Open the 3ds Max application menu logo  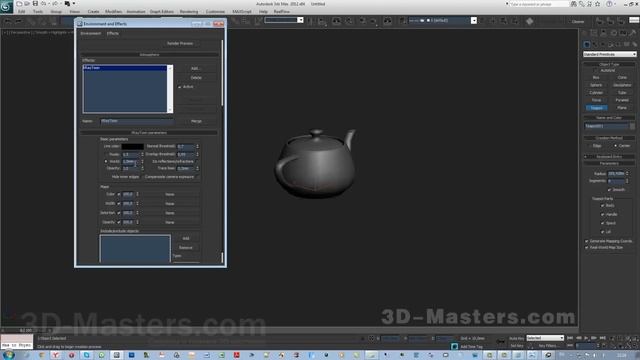coord(6,7)
